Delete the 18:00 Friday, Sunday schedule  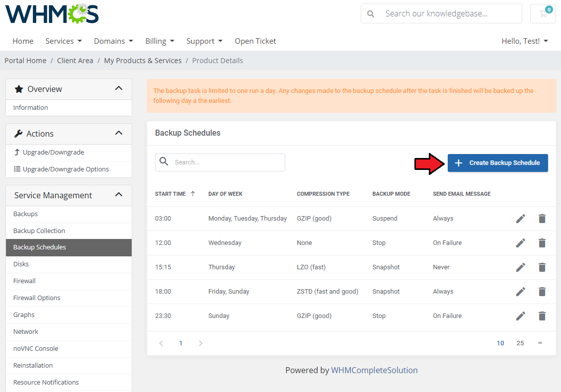(x=542, y=292)
